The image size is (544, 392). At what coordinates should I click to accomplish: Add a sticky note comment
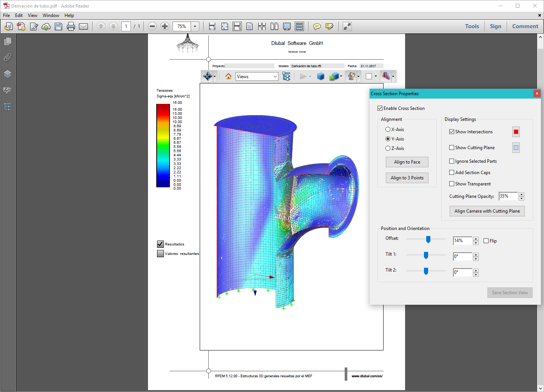[317, 26]
